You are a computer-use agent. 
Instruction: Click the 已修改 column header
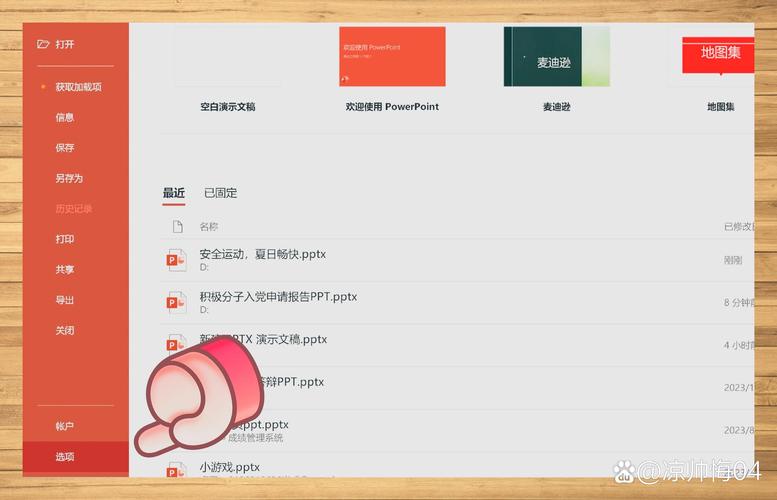pyautogui.click(x=739, y=226)
